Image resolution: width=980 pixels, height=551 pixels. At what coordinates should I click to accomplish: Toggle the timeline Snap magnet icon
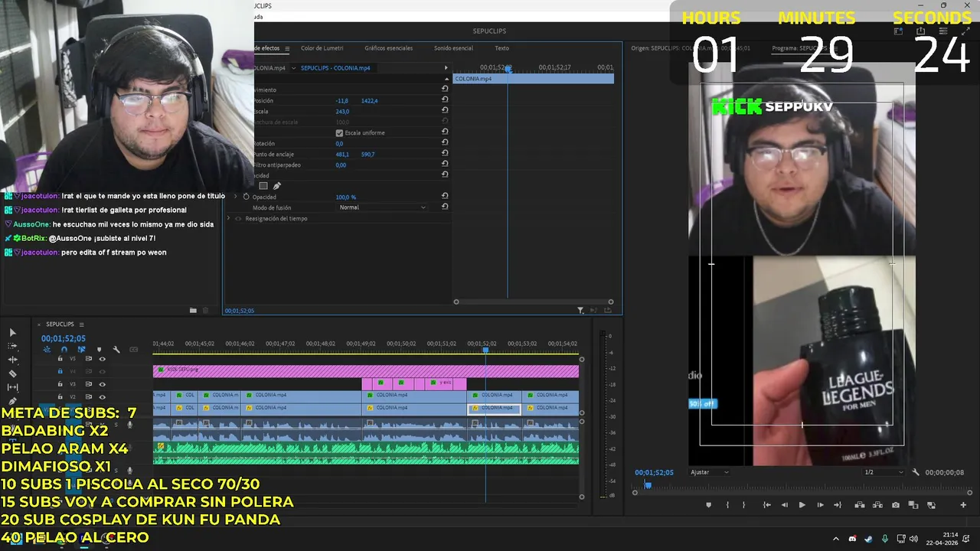click(x=64, y=350)
